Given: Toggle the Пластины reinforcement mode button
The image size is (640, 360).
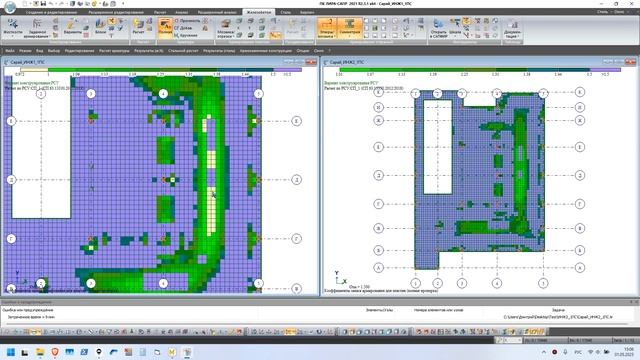Looking at the screenshot, I should [165, 28].
